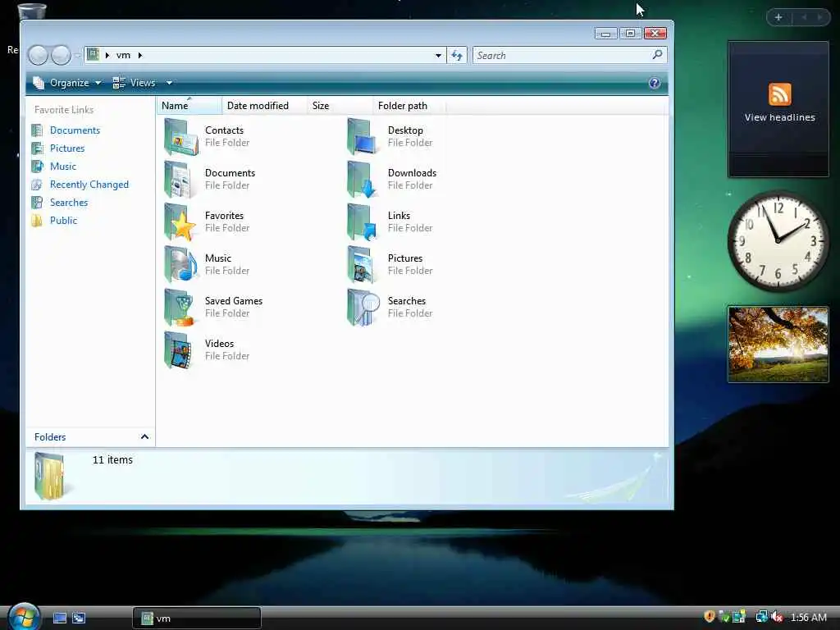The height and width of the screenshot is (630, 840).
Task: Click the Videos folder name
Action: pos(219,344)
